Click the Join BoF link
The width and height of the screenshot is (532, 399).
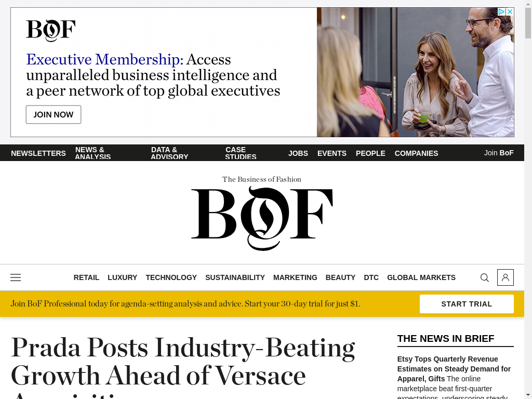pyautogui.click(x=499, y=153)
